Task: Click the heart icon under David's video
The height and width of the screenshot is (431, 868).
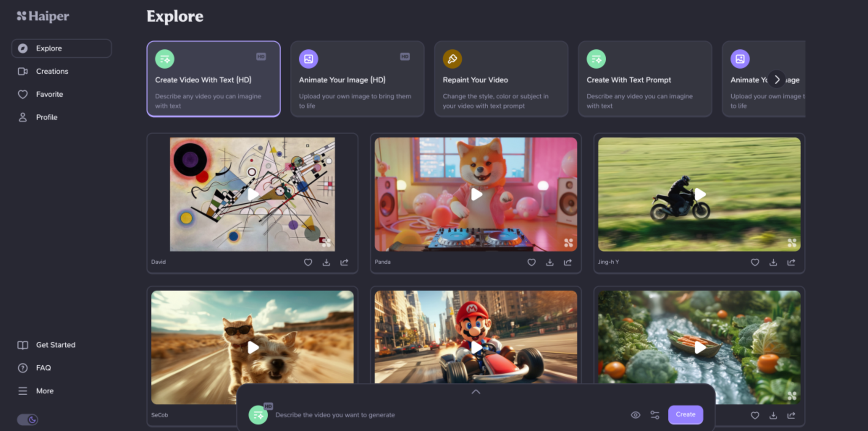Action: [x=308, y=262]
